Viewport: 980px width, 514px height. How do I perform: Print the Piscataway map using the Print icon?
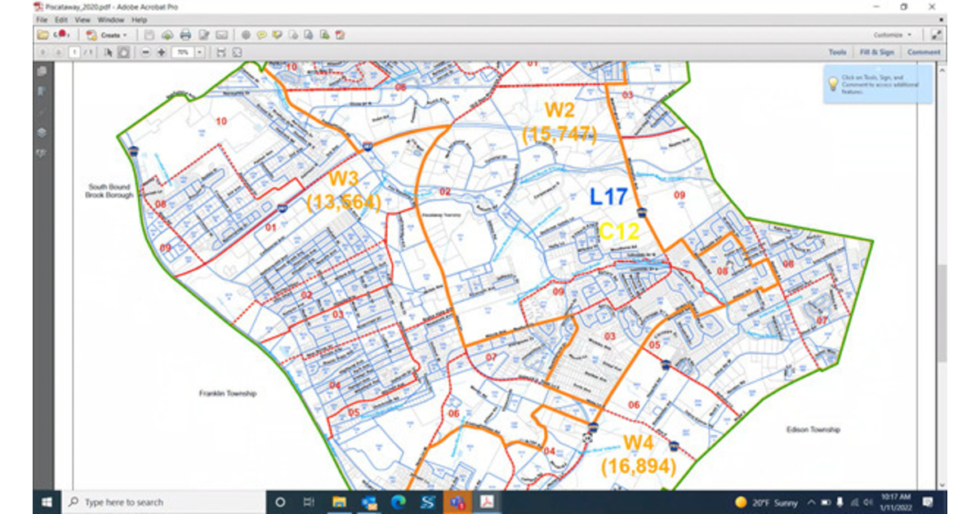click(x=185, y=35)
